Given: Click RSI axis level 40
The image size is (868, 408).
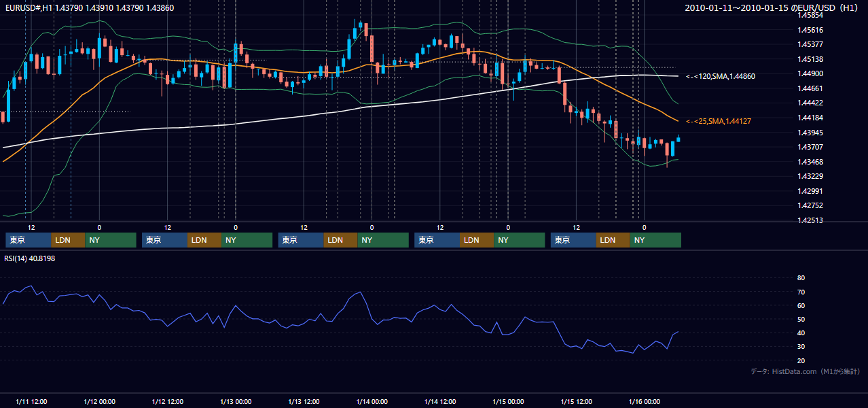Looking at the screenshot, I should click(x=801, y=333).
